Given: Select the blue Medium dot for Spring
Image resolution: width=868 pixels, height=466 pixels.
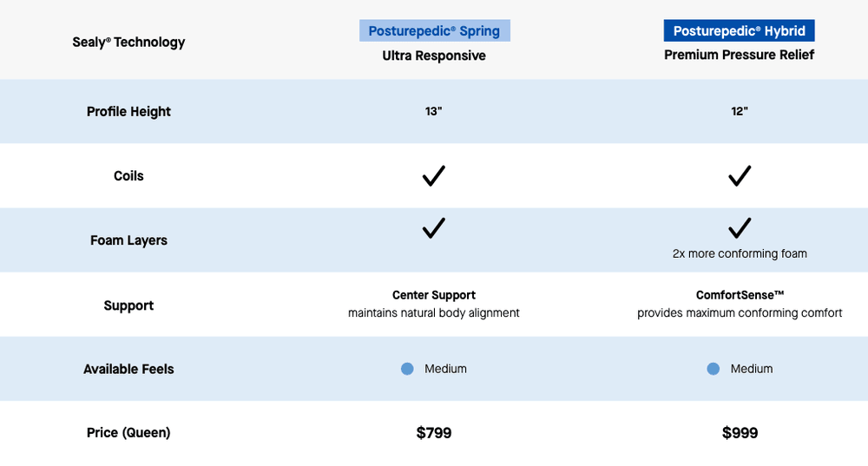Looking at the screenshot, I should (x=407, y=369).
